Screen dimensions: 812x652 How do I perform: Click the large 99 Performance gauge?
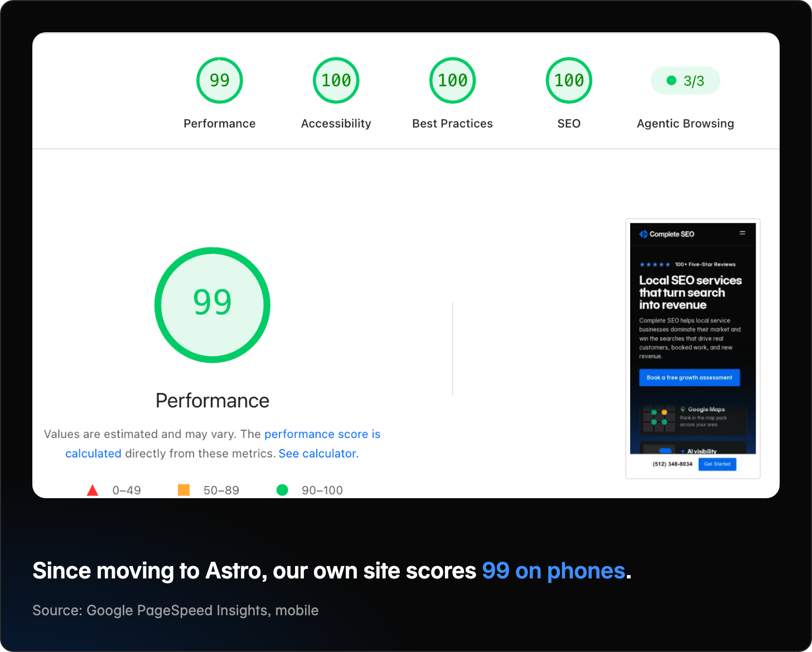click(x=212, y=305)
